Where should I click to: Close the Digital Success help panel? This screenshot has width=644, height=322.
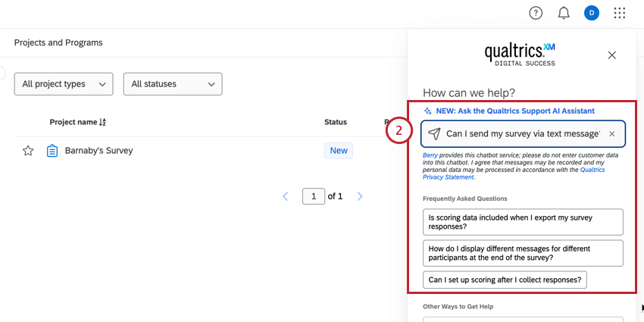point(612,55)
